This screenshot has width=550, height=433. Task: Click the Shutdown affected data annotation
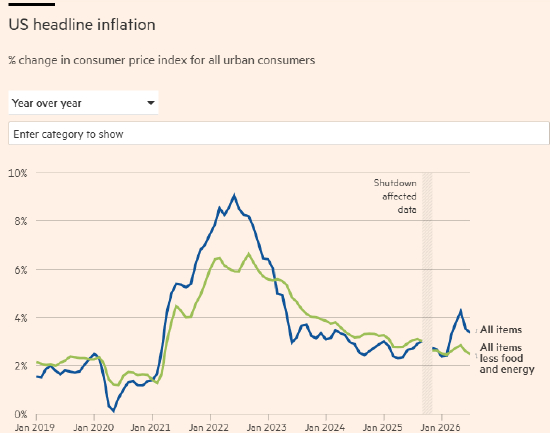pos(395,196)
